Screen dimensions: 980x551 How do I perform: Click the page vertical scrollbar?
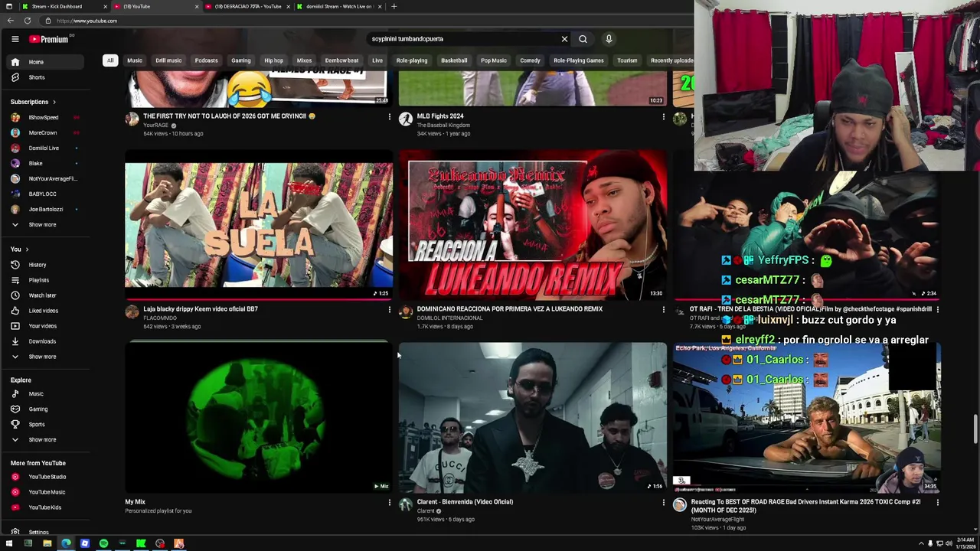click(x=975, y=429)
